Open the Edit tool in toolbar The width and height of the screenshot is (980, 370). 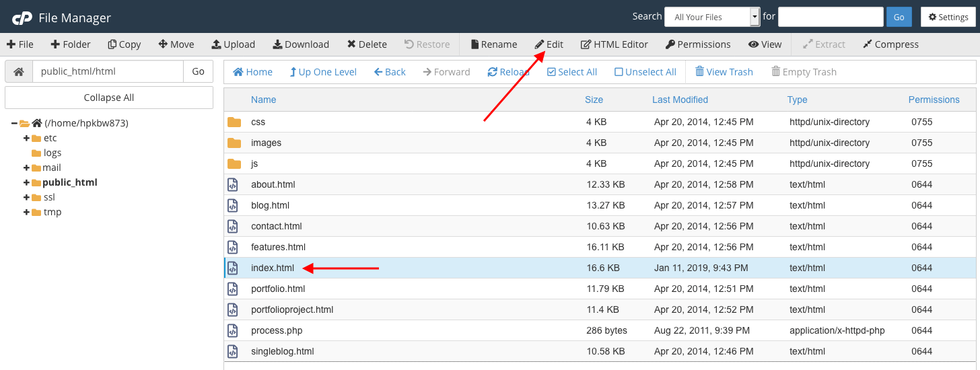(x=549, y=44)
